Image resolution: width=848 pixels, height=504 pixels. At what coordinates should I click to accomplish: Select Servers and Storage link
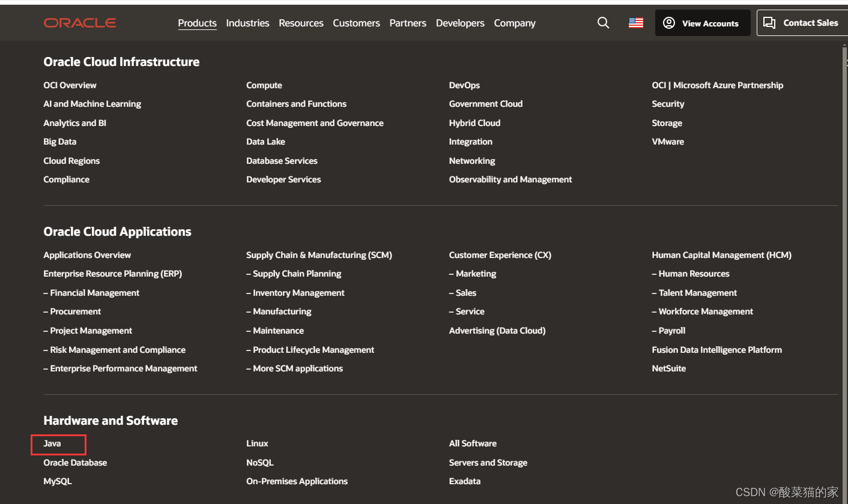point(488,463)
